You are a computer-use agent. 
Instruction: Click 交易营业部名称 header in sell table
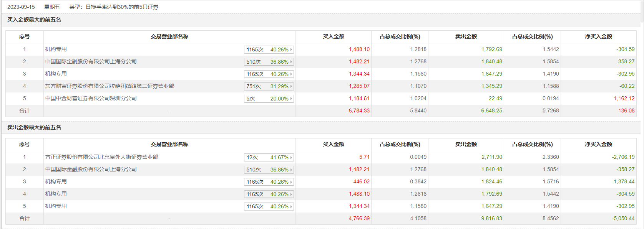tap(169, 144)
